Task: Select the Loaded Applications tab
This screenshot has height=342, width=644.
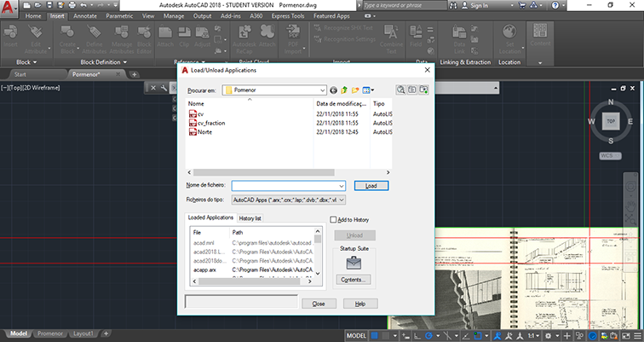Action: point(210,217)
